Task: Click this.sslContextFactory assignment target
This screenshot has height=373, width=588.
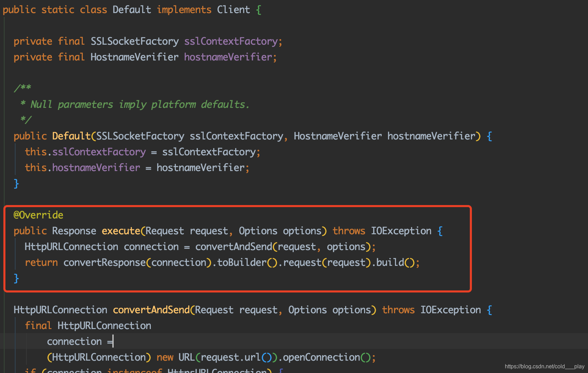Action: [85, 152]
